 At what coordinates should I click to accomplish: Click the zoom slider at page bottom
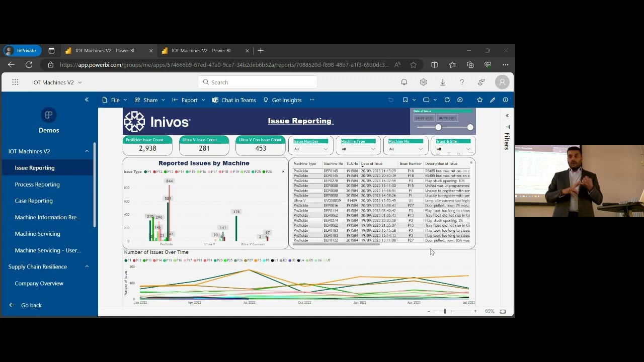445,311
